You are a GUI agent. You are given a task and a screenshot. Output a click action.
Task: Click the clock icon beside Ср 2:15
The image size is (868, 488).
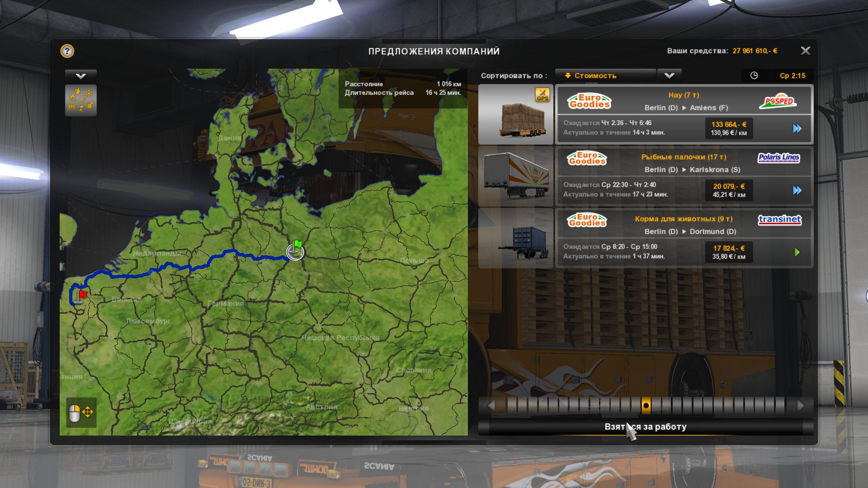pos(754,75)
